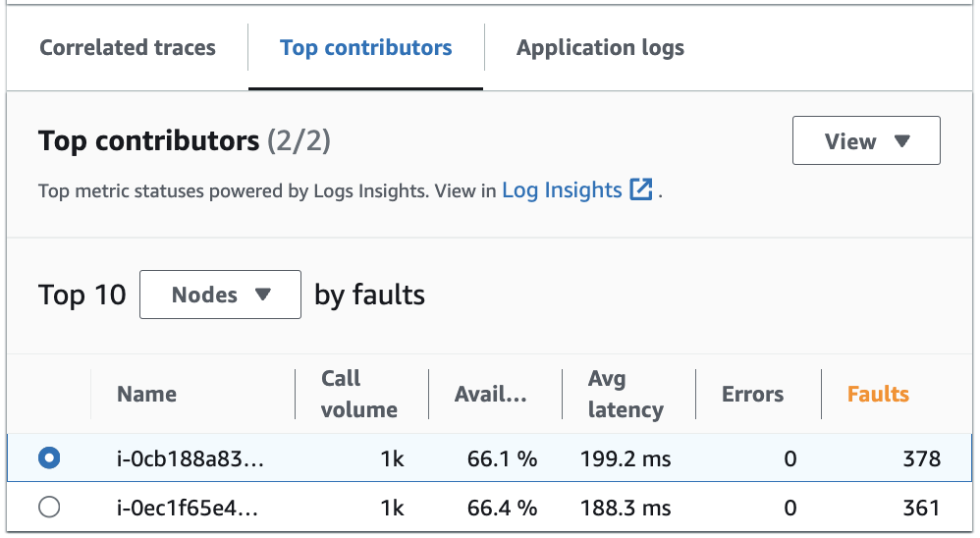Expand the Nodes dropdown selector

tap(220, 295)
